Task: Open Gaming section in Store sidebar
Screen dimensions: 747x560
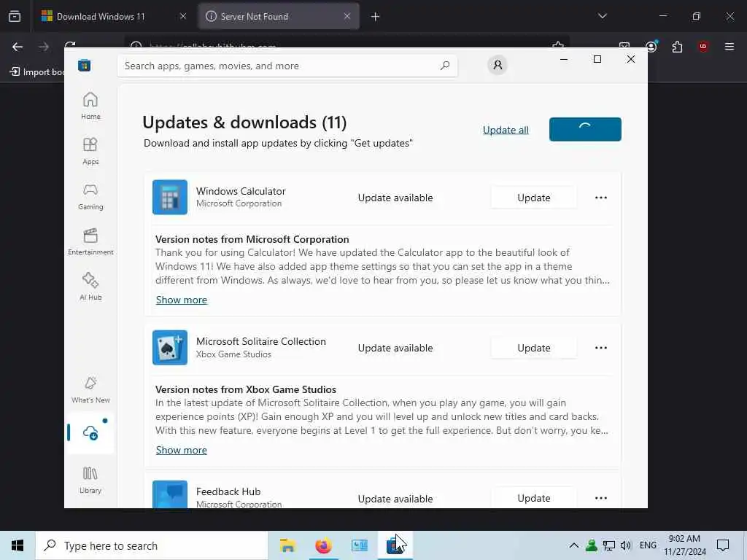Action: tap(90, 196)
